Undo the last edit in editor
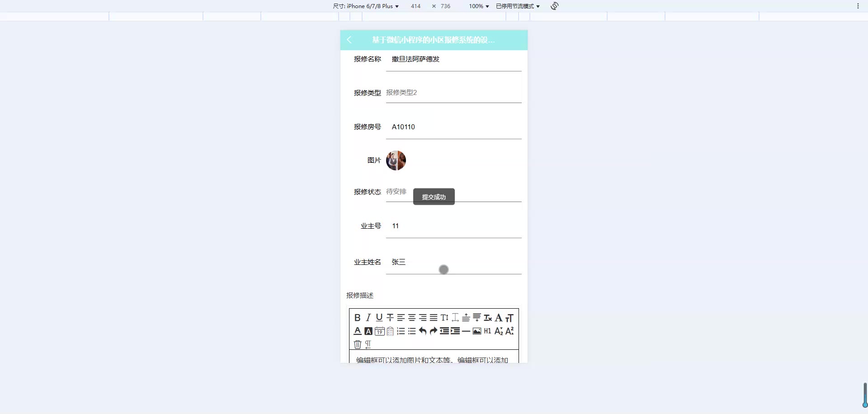Image resolution: width=868 pixels, height=414 pixels. tap(422, 331)
